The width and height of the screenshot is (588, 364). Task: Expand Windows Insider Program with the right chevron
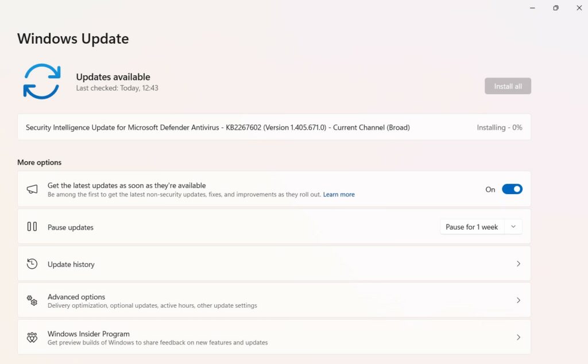tap(519, 337)
